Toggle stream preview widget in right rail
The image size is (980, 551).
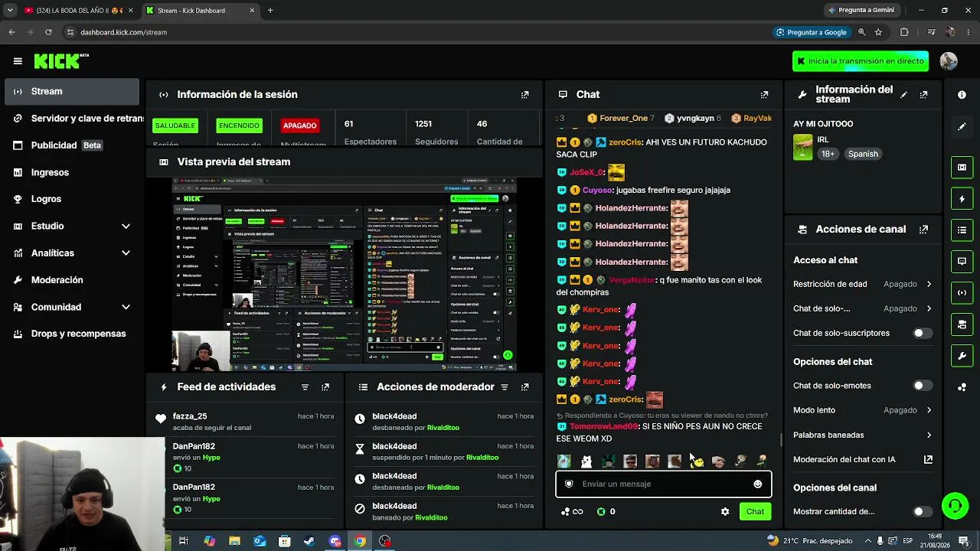pos(962,167)
